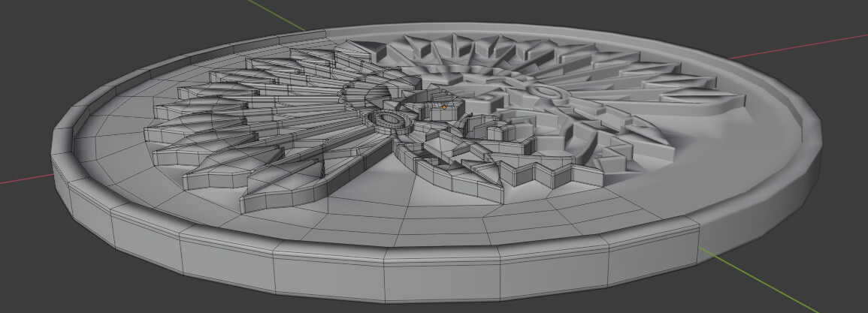The height and width of the screenshot is (313, 868).
Task: Select the oval ring on the smooth-shaded half
Action: (546, 92)
